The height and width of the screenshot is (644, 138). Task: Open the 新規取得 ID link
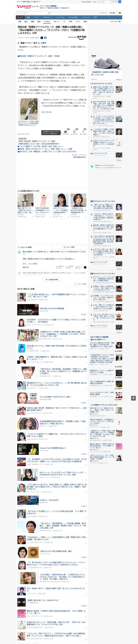54,6
